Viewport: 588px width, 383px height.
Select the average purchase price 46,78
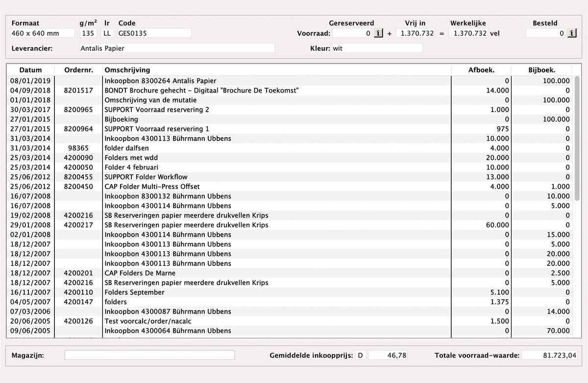point(388,355)
